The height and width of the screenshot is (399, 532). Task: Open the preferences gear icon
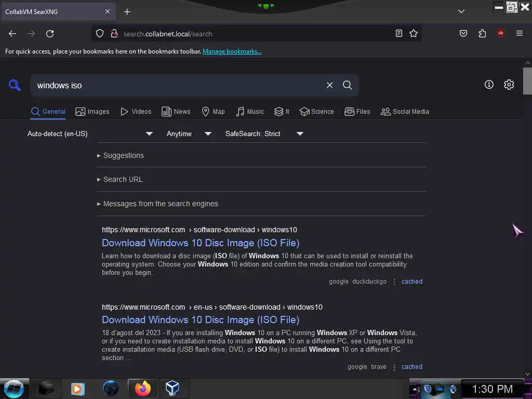point(509,85)
